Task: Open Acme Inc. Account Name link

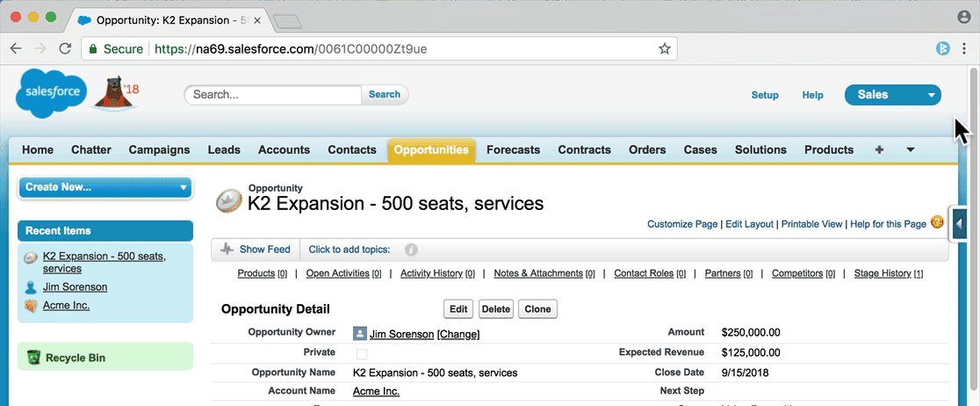Action: pos(376,392)
